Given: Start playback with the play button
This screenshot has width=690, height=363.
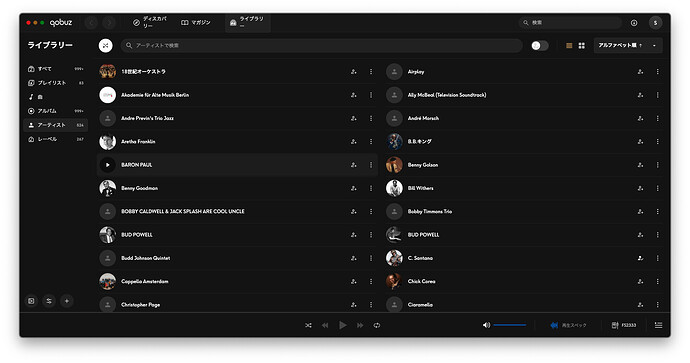Looking at the screenshot, I should (x=342, y=325).
